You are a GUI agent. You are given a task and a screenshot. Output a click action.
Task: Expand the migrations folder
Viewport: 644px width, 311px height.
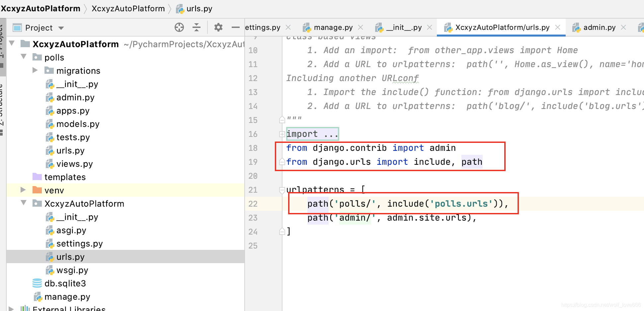tap(35, 70)
